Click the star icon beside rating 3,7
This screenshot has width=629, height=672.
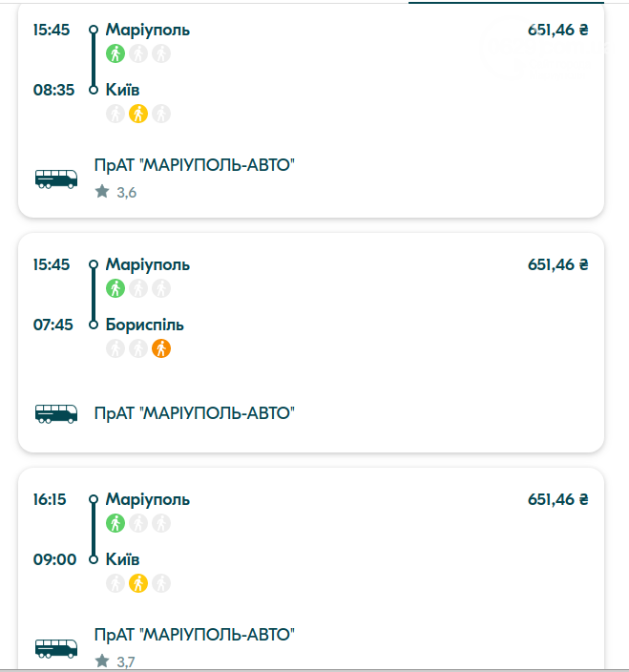point(102,661)
